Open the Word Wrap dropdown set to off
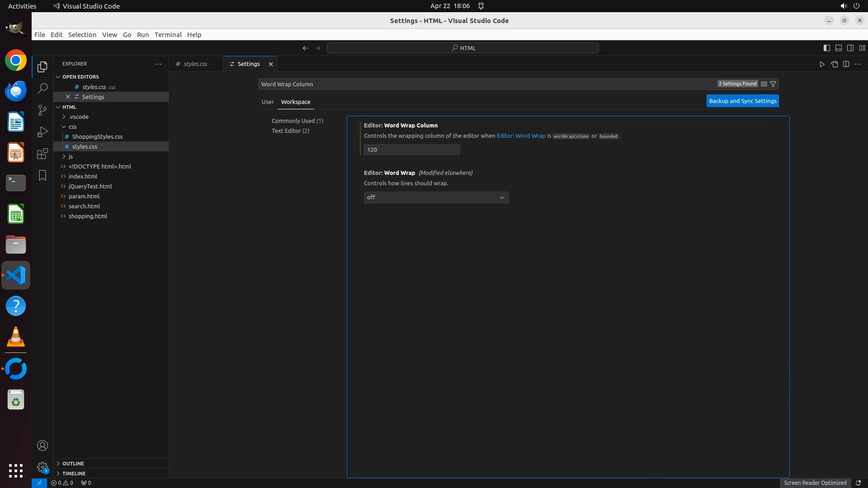868x488 pixels. point(436,197)
